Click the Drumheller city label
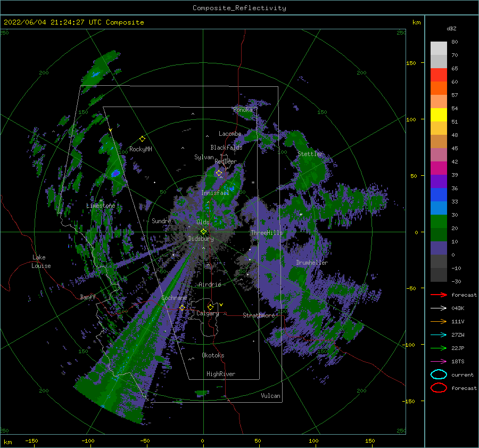The width and height of the screenshot is (479, 448). coord(312,263)
